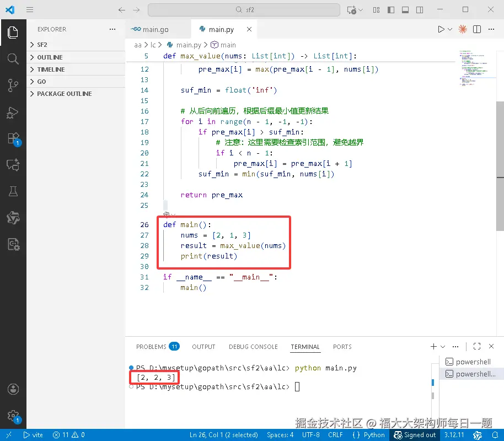Open the Extensions view with badge

coord(13,139)
